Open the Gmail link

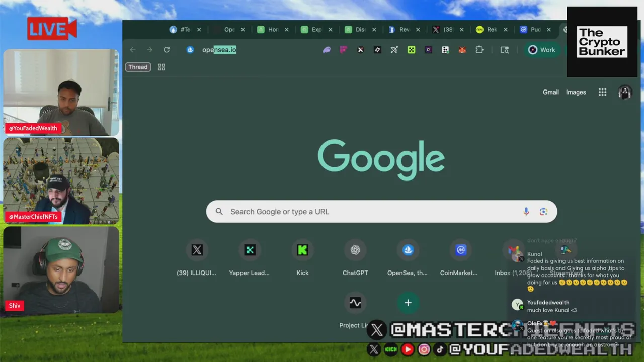[551, 92]
